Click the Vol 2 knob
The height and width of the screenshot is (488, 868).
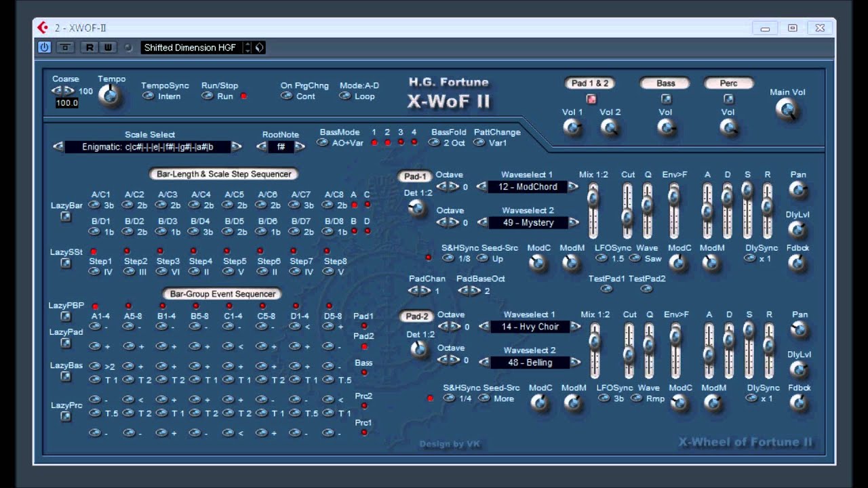(x=610, y=127)
